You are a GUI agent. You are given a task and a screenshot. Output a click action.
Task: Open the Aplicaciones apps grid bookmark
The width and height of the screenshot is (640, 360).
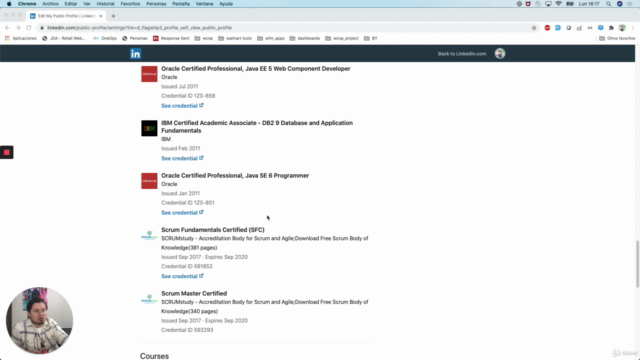tap(20, 38)
